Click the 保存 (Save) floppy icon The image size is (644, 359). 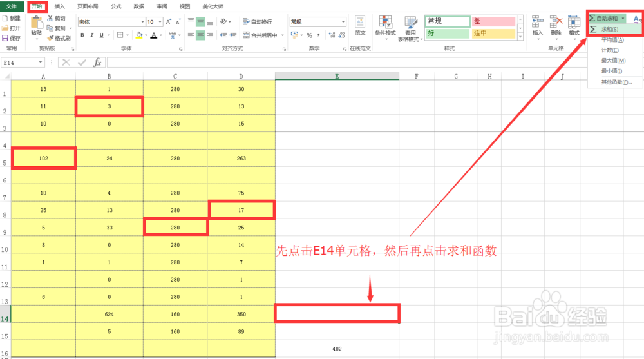[x=5, y=38]
